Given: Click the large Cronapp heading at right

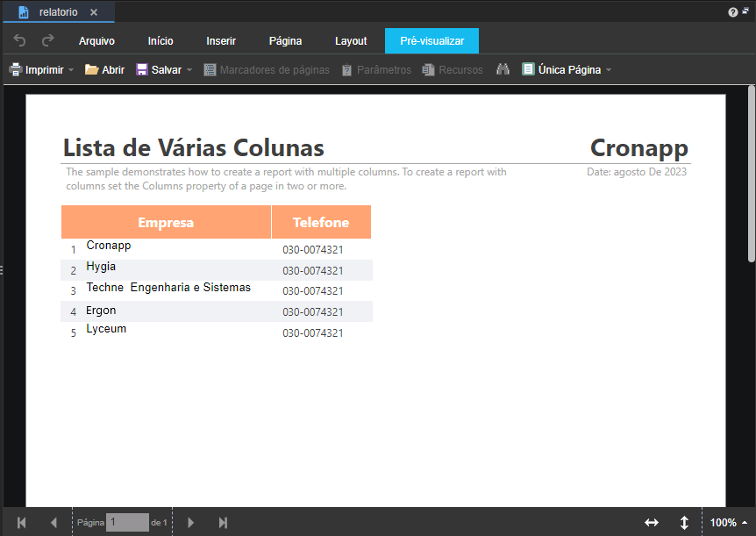Looking at the screenshot, I should tap(638, 148).
